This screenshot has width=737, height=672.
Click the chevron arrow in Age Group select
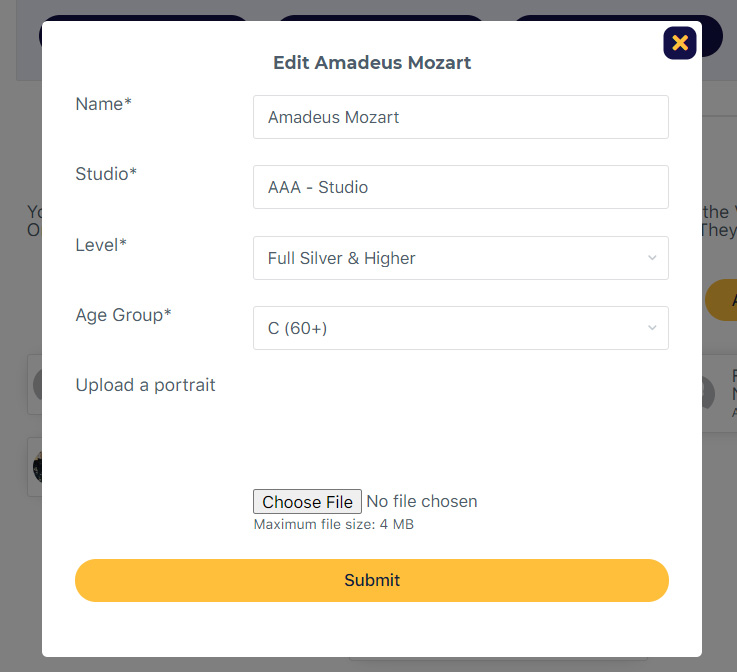[x=652, y=328]
